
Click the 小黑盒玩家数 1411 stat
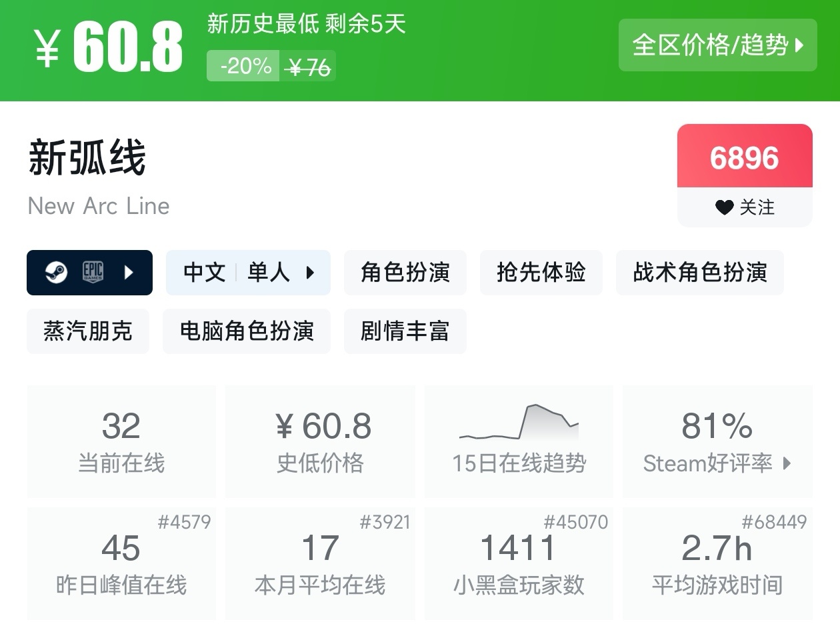pos(519,563)
